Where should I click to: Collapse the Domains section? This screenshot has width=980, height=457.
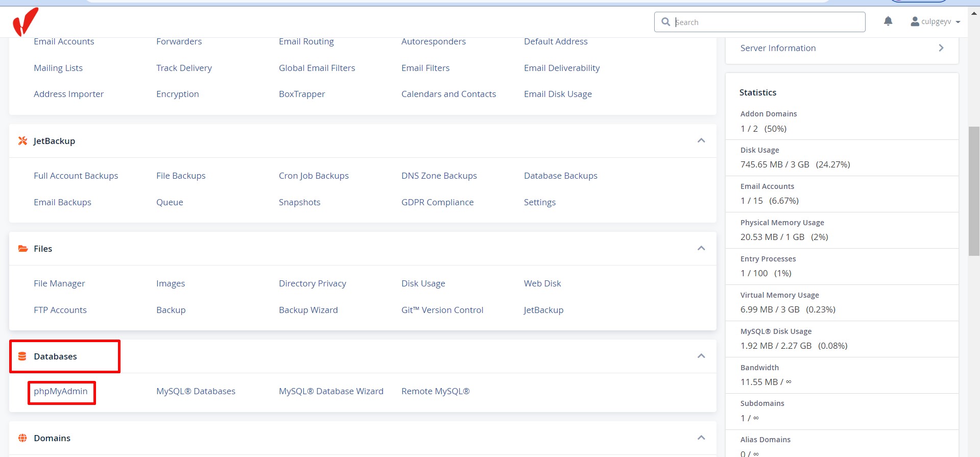[x=701, y=438]
